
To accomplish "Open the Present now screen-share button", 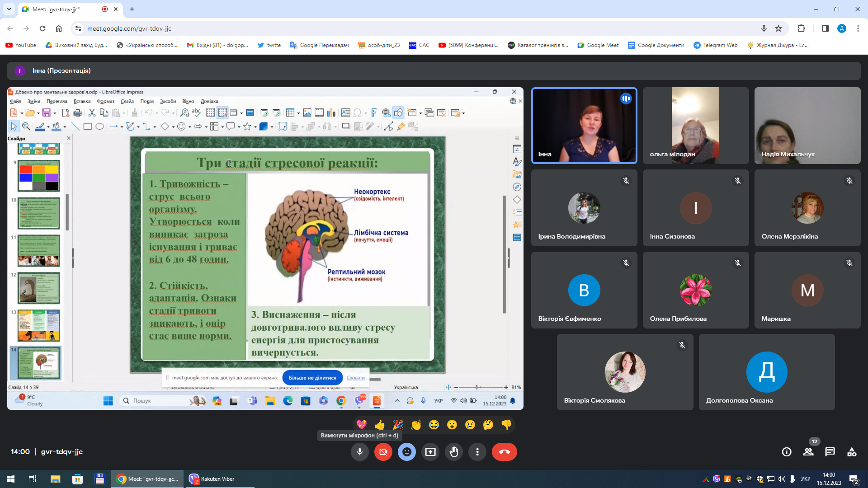I will click(x=430, y=452).
